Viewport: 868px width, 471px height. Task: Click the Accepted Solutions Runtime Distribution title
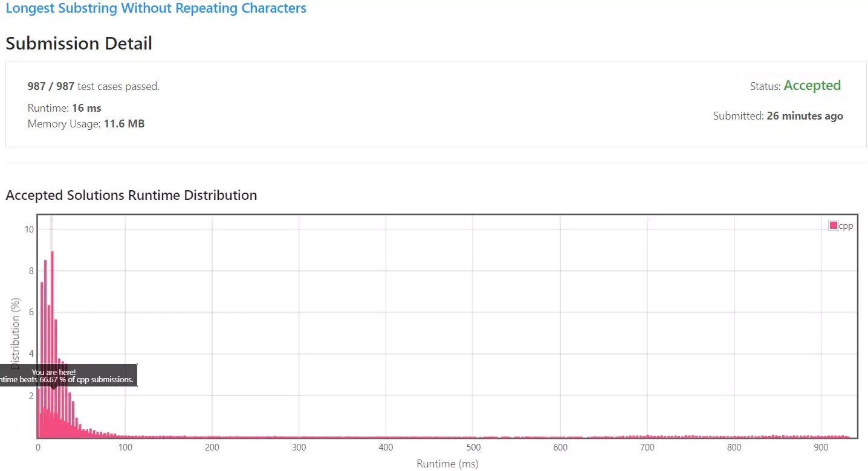131,195
